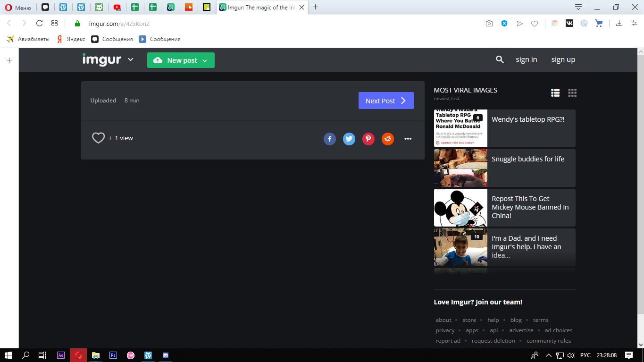This screenshot has width=644, height=362.
Task: Open the Opera Меню menu
Action: coord(18,8)
